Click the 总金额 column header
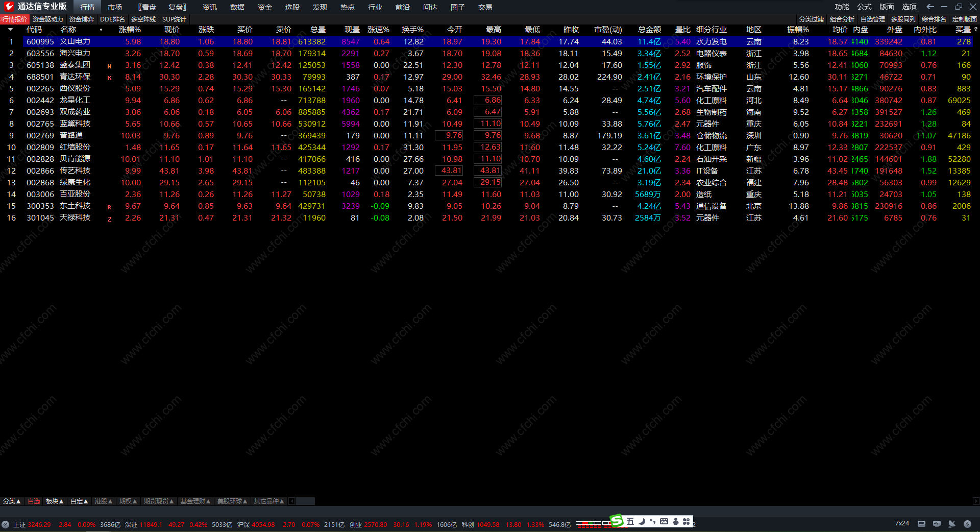This screenshot has width=980, height=532. pyautogui.click(x=649, y=30)
